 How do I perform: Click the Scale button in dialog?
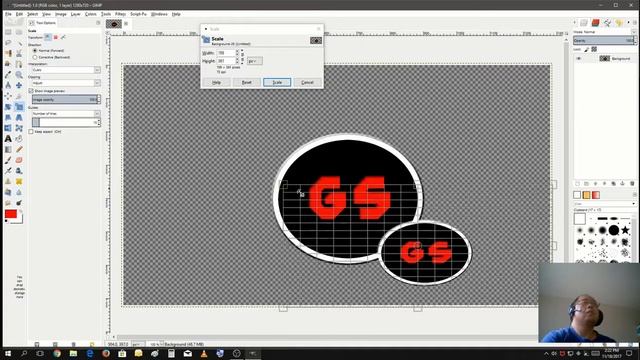[277, 82]
